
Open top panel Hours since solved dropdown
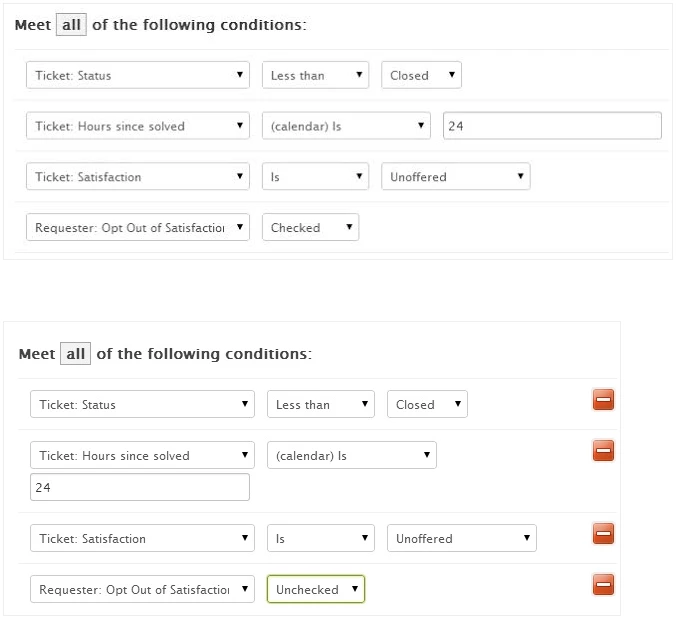coord(137,126)
